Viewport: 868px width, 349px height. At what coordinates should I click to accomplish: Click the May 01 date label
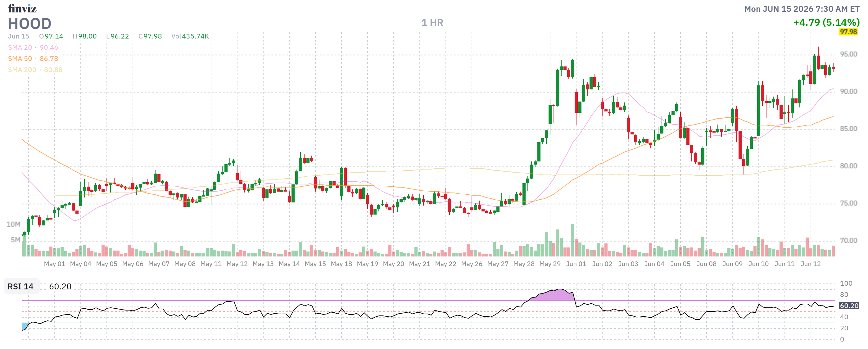[x=55, y=264]
